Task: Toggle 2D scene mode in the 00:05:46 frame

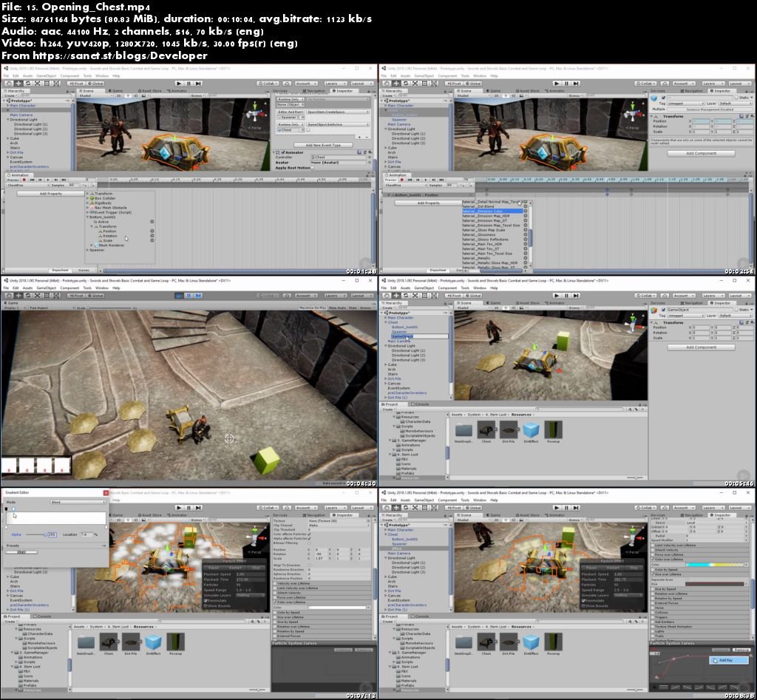Action: pos(496,307)
